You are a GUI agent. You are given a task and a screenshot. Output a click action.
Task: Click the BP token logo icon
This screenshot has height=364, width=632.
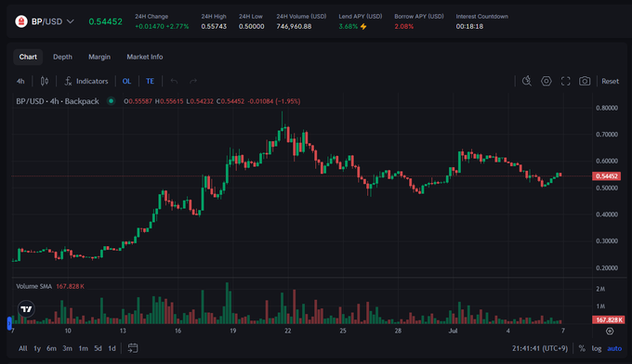21,21
